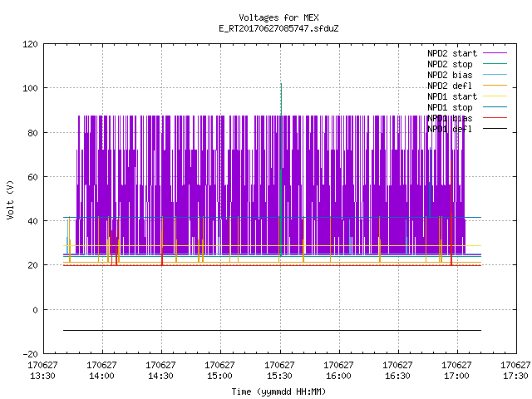This screenshot has height=399, width=532.
Task: Click the y-axis tick value -20
Action: [30, 354]
